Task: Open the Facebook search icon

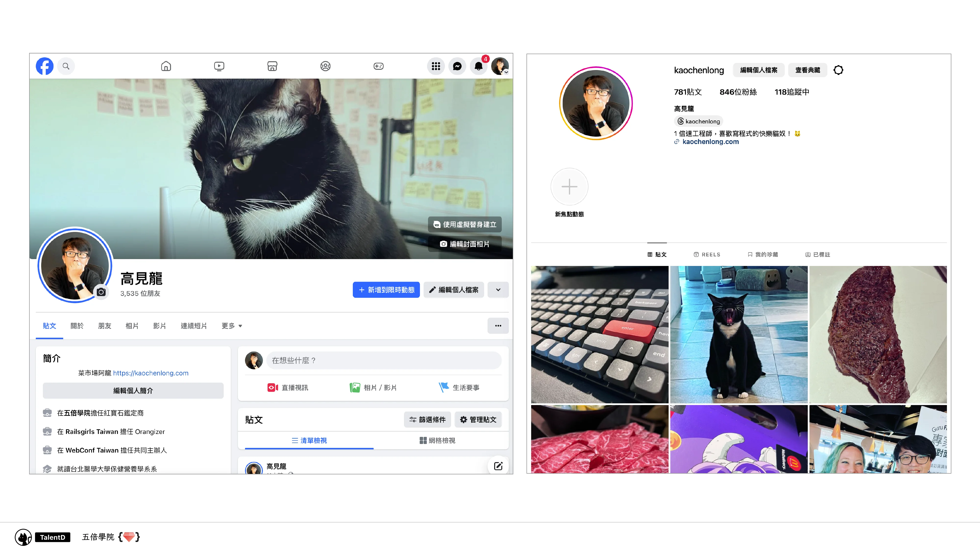Action: click(x=66, y=66)
